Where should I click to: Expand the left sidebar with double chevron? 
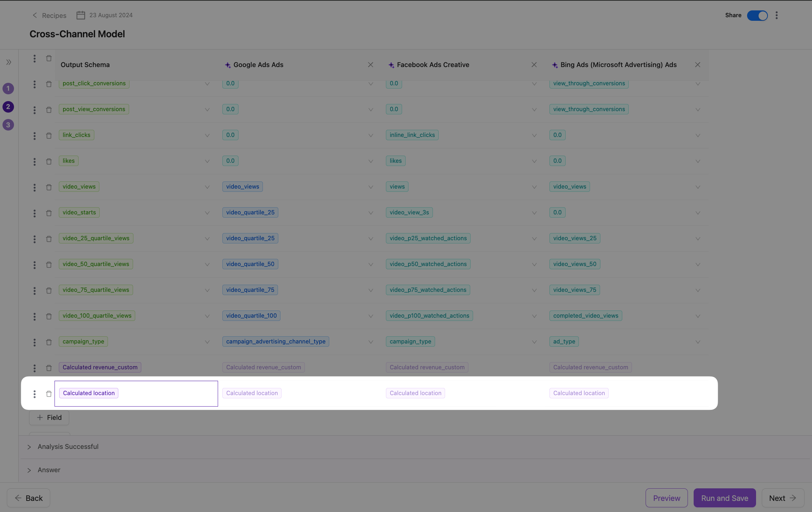pyautogui.click(x=9, y=62)
